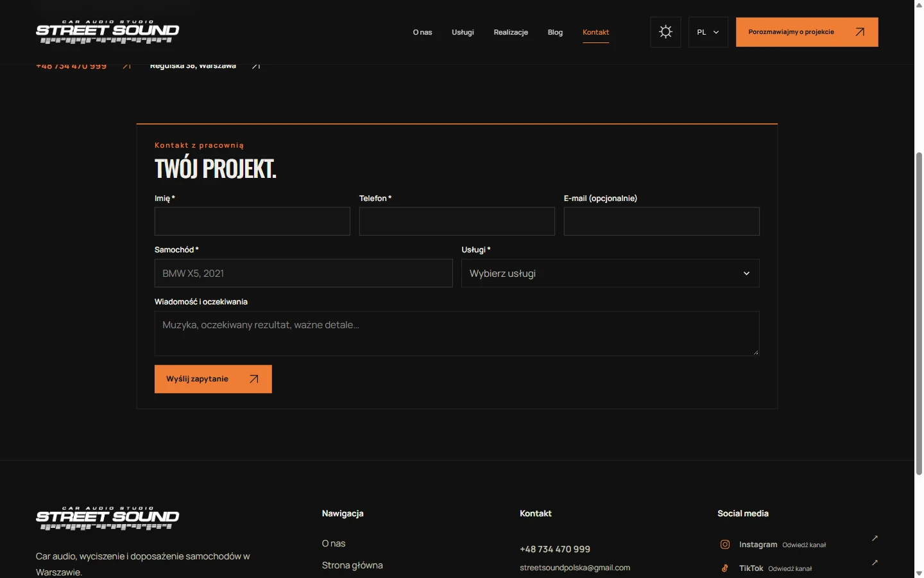Viewport: 924px width, 578px height.
Task: Focus the Imię input field
Action: point(252,221)
